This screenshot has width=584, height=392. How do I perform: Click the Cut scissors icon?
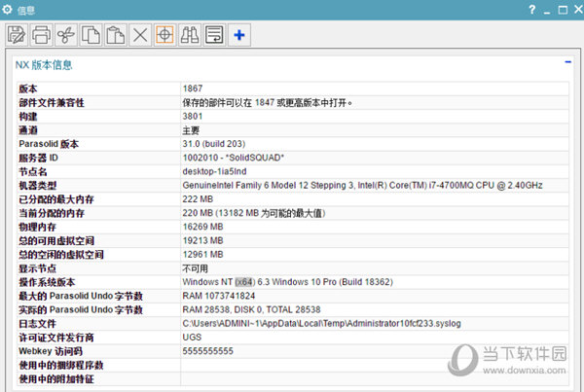coord(66,35)
